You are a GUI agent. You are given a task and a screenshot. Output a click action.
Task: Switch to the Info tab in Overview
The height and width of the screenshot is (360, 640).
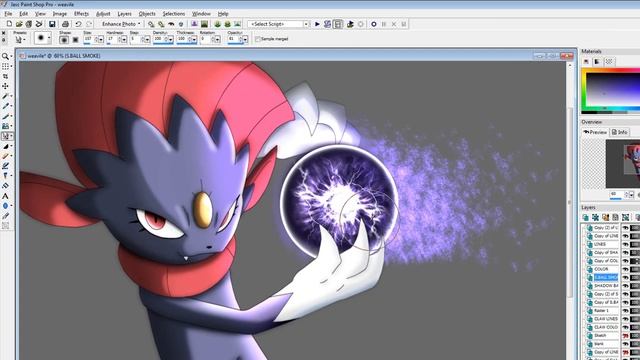pyautogui.click(x=620, y=132)
